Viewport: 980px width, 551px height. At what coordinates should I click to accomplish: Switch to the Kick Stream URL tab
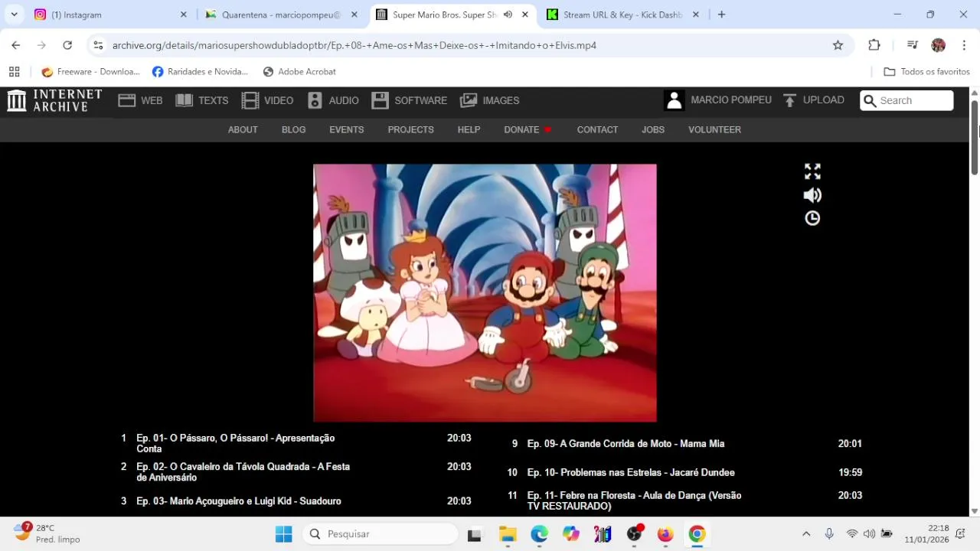[622, 15]
